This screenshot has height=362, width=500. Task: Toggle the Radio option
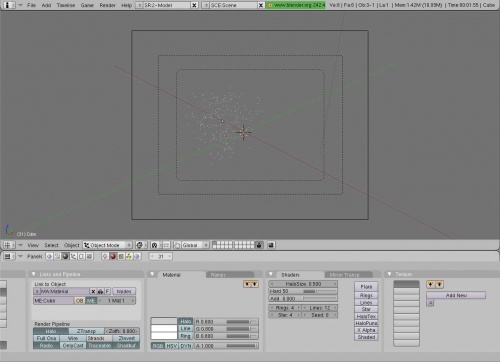click(x=46, y=346)
